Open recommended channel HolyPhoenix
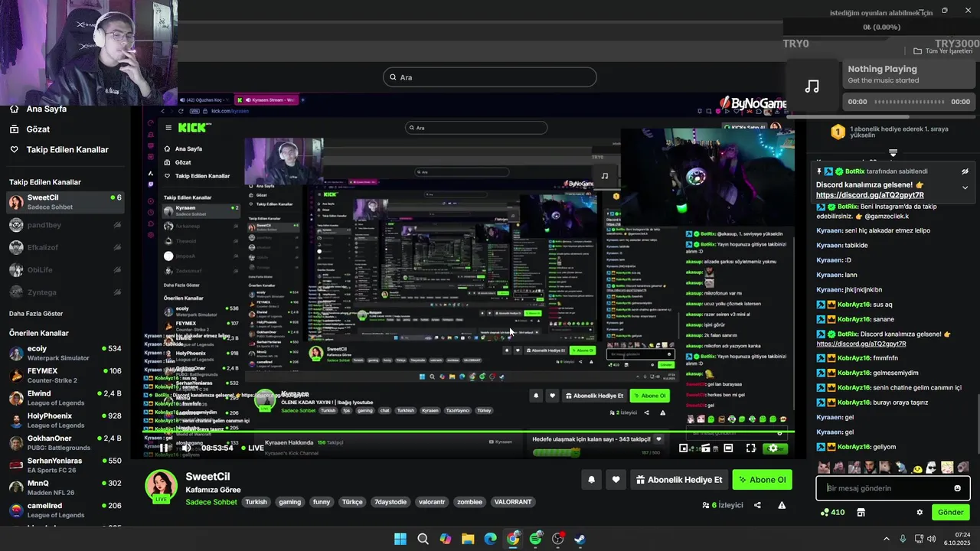Screen dimensions: 980x551 pyautogui.click(x=64, y=420)
